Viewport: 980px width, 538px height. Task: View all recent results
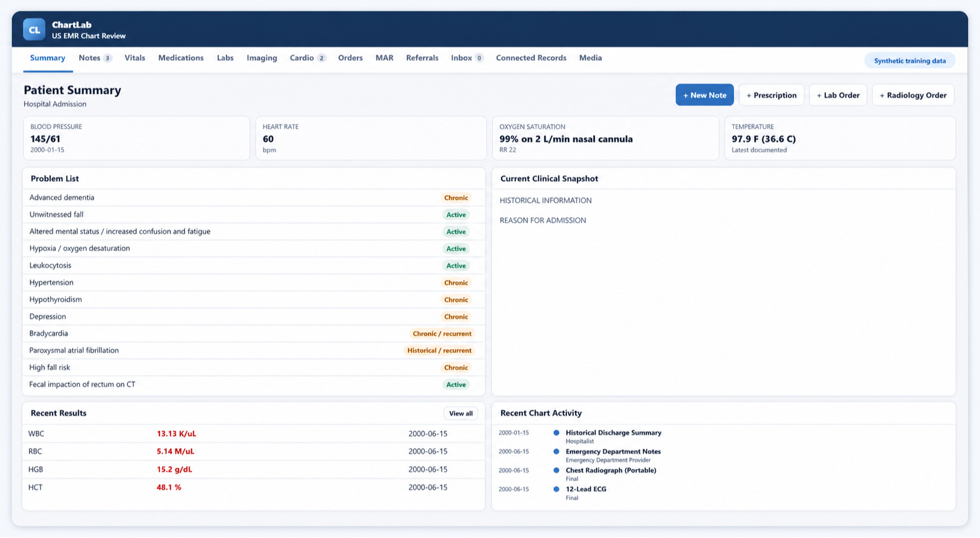[460, 413]
